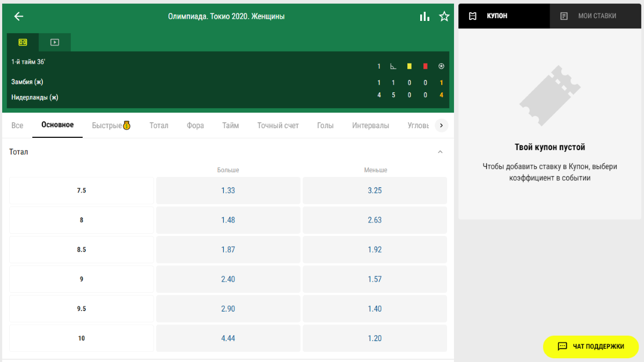Pick over 10 at odds 4.44
644x362 pixels.
click(x=228, y=338)
